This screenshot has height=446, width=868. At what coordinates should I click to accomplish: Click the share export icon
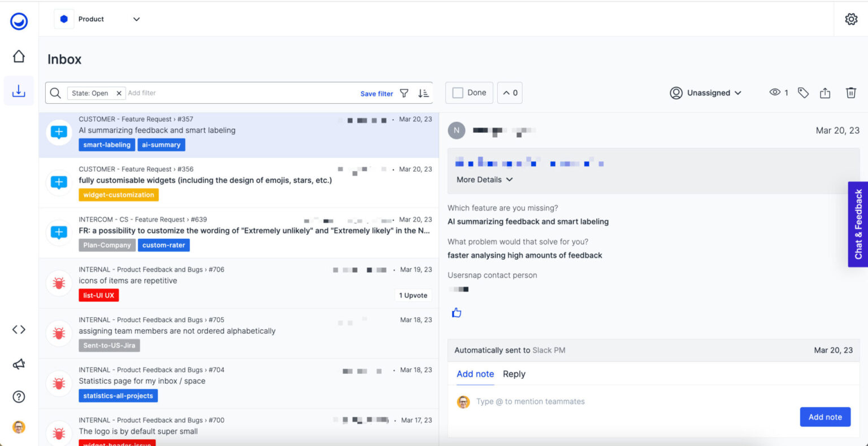pos(825,93)
